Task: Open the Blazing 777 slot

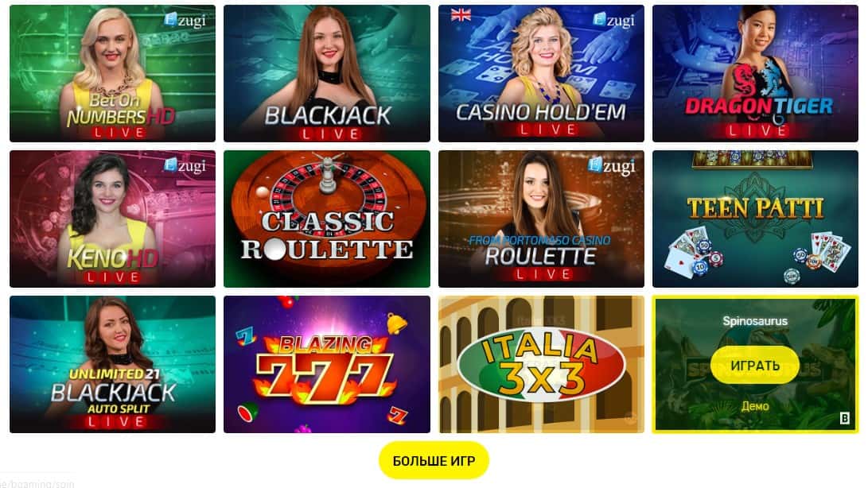Action: [x=327, y=364]
